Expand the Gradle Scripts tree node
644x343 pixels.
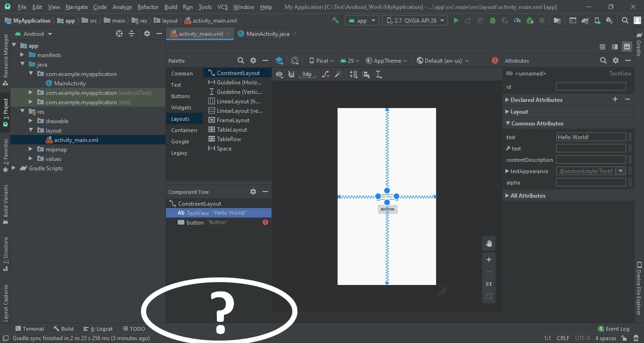point(14,168)
